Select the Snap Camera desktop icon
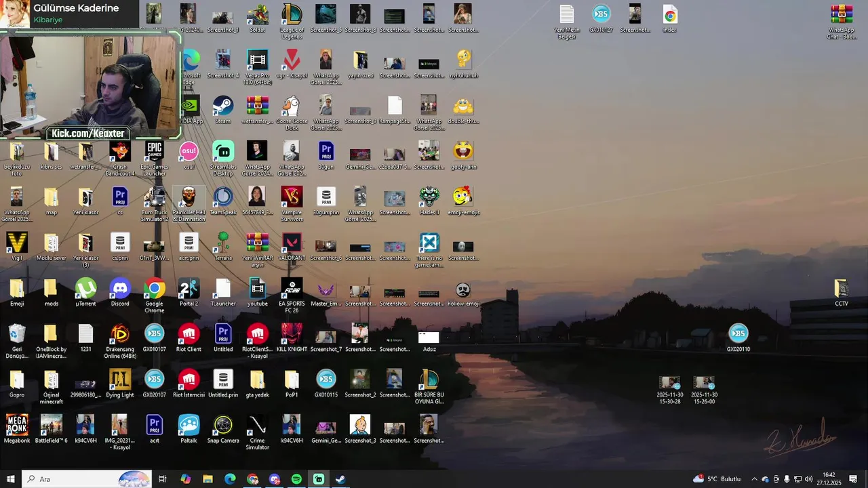The height and width of the screenshot is (488, 868). (223, 428)
